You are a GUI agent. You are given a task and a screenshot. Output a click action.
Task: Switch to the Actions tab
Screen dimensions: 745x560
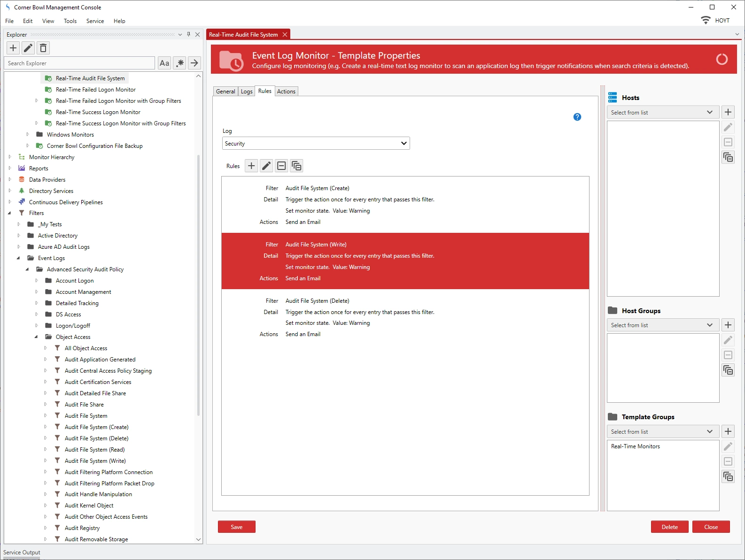coord(286,92)
